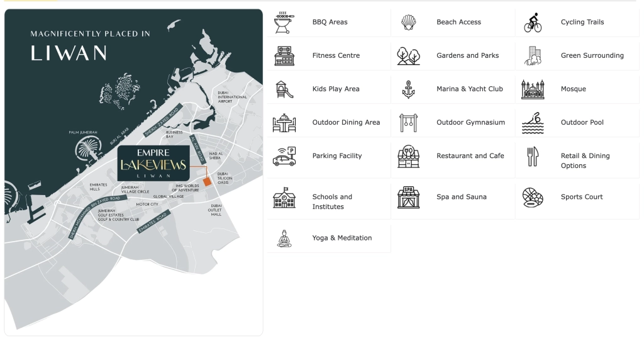Select the Marina & Yacht Club anchor icon
This screenshot has width=644, height=338.
coord(408,89)
